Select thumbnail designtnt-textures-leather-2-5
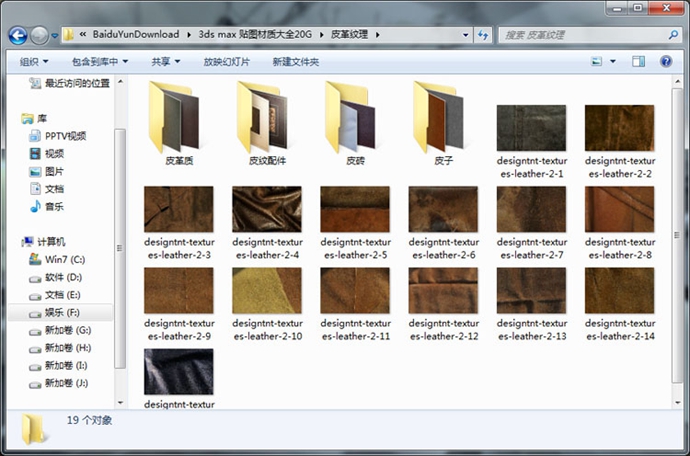The image size is (690, 456). (355, 209)
